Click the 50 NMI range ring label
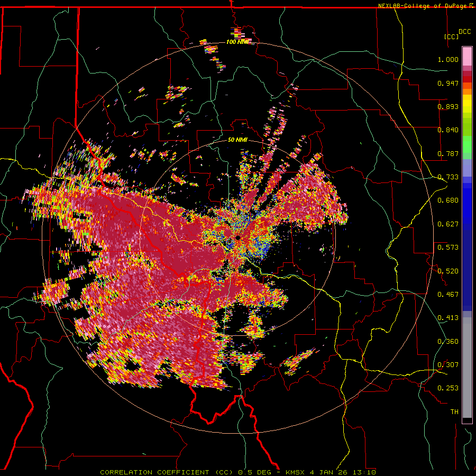This screenshot has height=476, width=476. pos(237,140)
